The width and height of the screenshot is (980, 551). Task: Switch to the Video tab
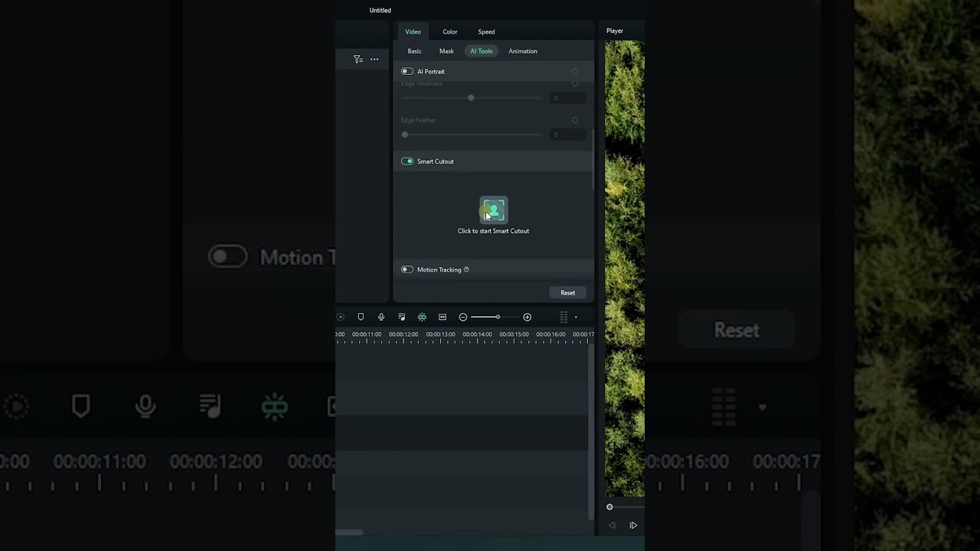click(413, 31)
